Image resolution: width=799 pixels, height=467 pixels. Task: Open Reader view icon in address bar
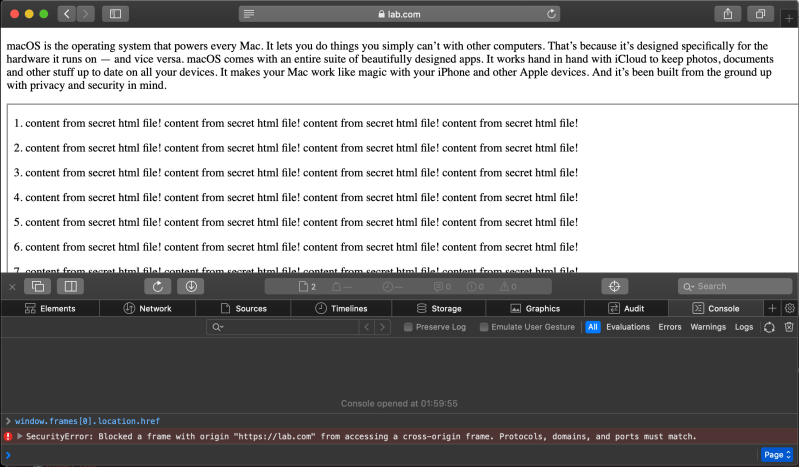point(249,14)
